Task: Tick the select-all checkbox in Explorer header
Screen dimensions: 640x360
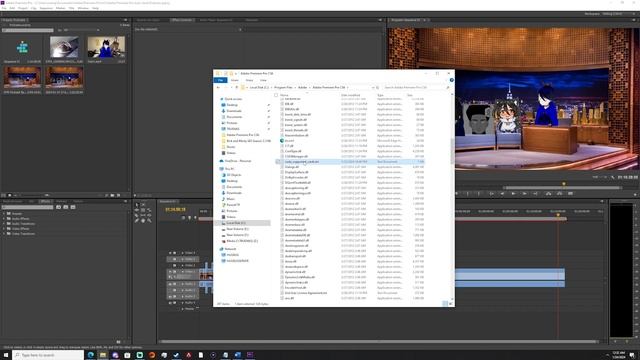Action: 276,95
